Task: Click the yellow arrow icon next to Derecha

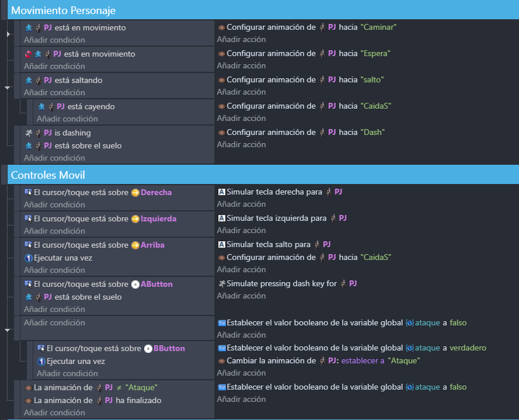Action: 135,193
